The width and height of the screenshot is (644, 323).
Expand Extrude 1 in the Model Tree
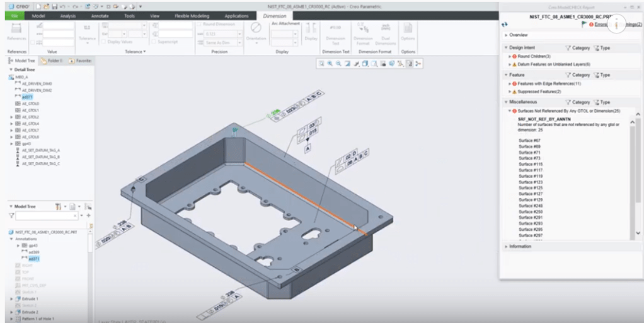[x=11, y=298]
